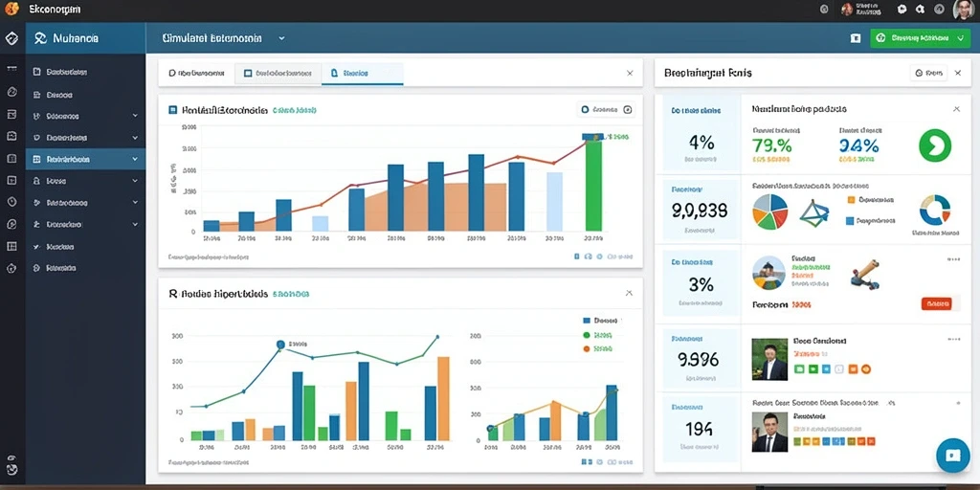Click the outlined button at top chart's header
The image size is (980, 490).
coord(606,110)
